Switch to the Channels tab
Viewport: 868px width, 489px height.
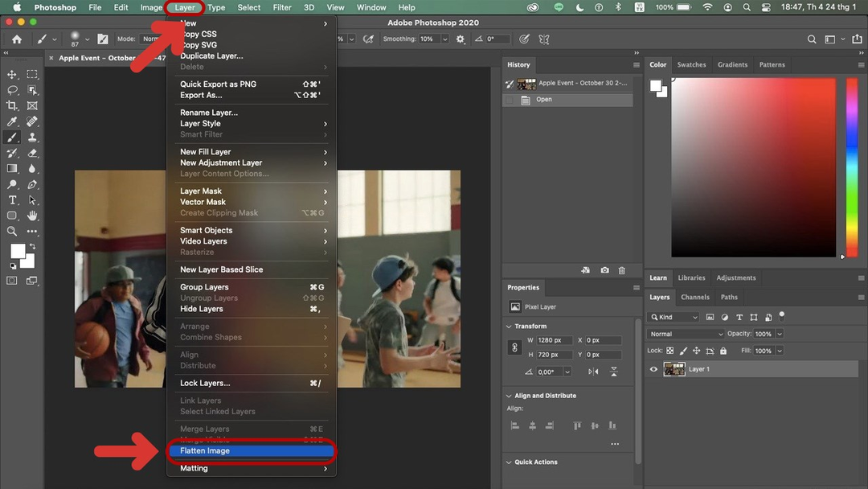point(695,297)
